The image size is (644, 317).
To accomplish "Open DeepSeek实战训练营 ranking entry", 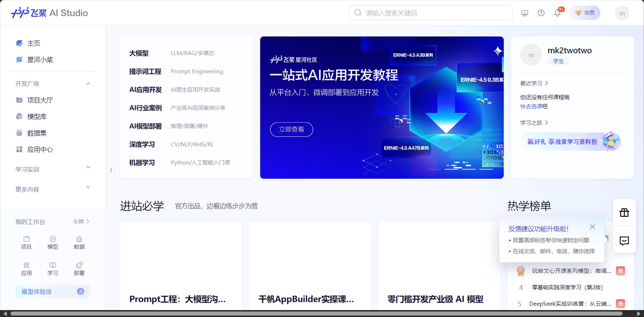I will pos(570,304).
